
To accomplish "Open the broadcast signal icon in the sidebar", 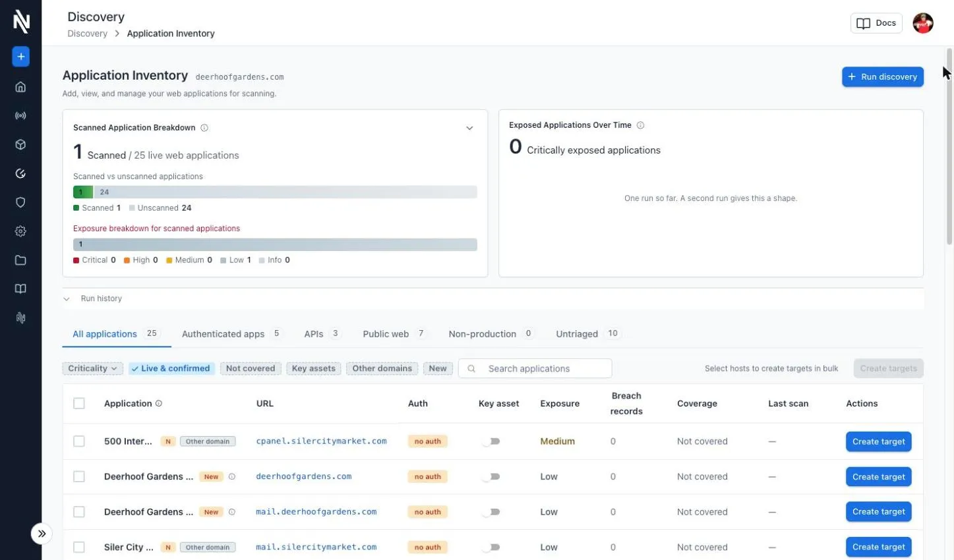I will click(20, 116).
